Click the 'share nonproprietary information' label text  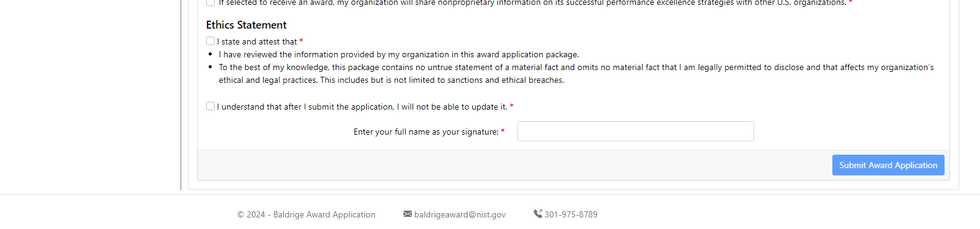(x=533, y=3)
